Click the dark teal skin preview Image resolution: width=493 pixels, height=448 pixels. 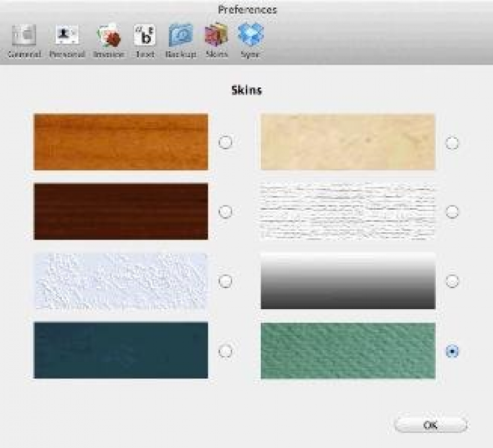121,350
